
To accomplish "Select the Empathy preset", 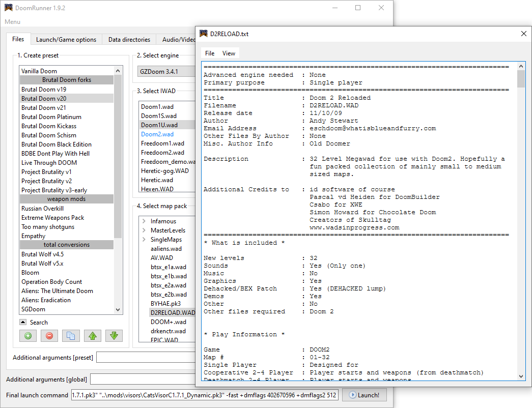I will 67,236.
